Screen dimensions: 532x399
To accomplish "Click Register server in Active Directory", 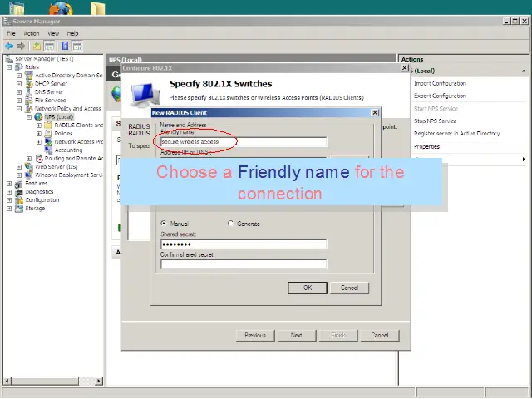I will click(456, 134).
